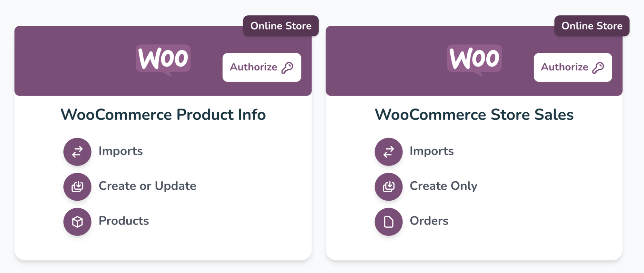Screen dimensions: 644x273
Task: Select the Online Store tag on Store Sales
Action: (592, 26)
